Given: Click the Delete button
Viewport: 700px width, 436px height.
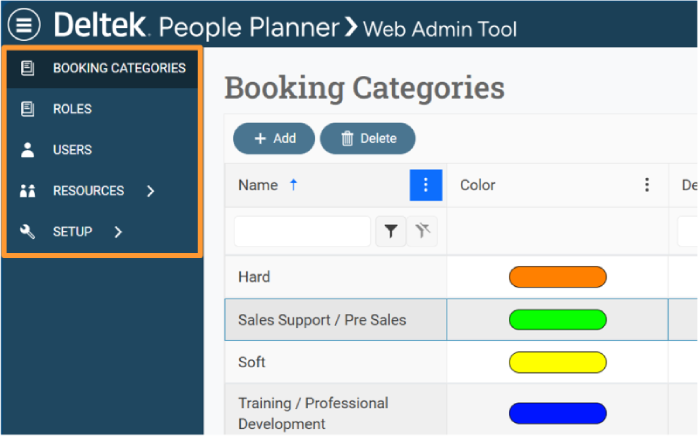Looking at the screenshot, I should (x=368, y=138).
